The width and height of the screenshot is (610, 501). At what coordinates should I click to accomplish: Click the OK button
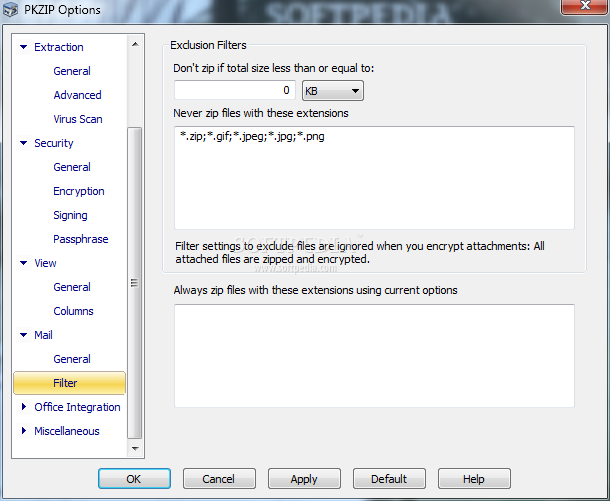[x=134, y=478]
